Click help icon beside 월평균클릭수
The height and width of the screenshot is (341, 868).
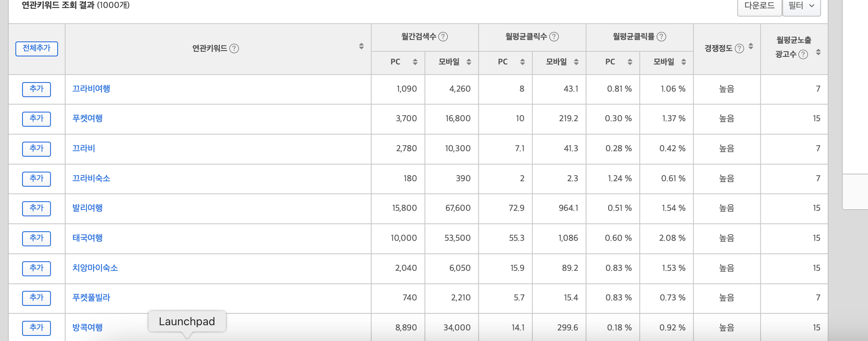click(x=554, y=37)
